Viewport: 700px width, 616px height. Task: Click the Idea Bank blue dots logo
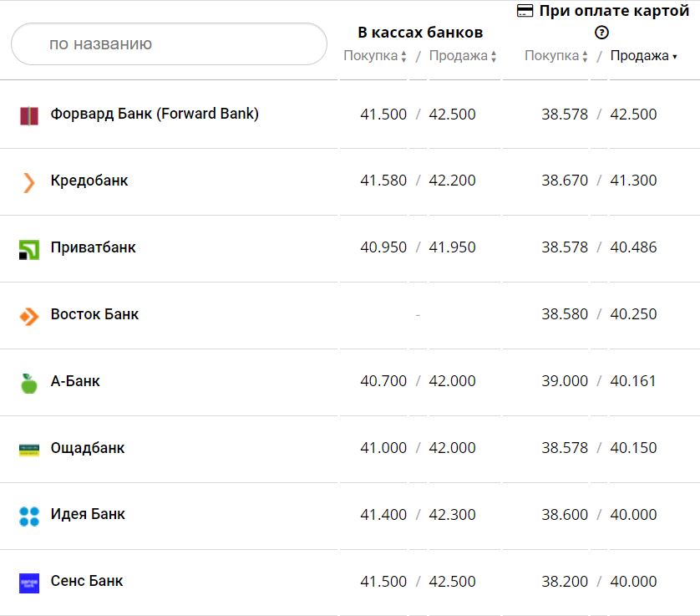(x=29, y=517)
